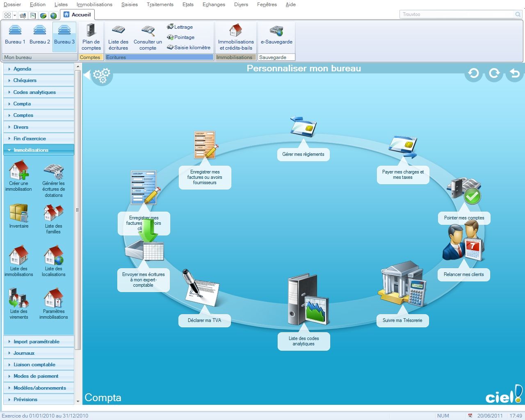The height and width of the screenshot is (420, 525).
Task: Expand the Agenda section in sidebar
Action: tap(23, 69)
